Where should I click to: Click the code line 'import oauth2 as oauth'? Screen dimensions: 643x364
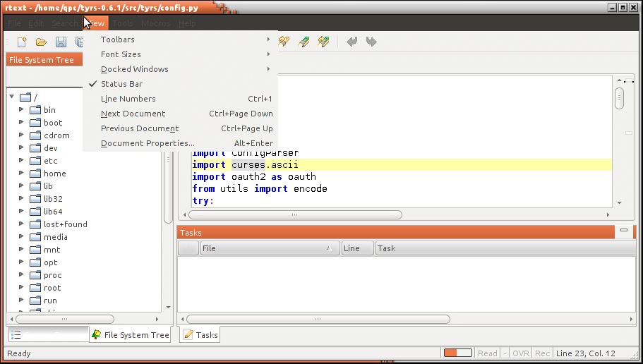coord(254,176)
